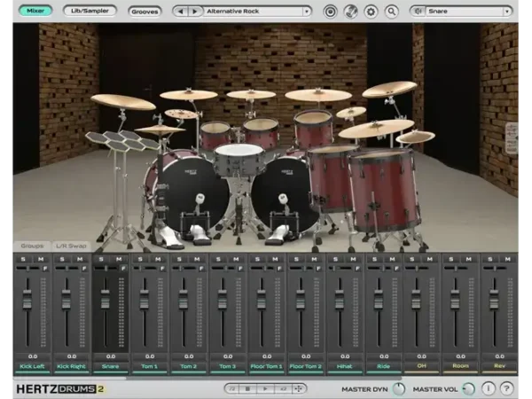
Task: Mute the OH channel
Action: click(x=430, y=259)
